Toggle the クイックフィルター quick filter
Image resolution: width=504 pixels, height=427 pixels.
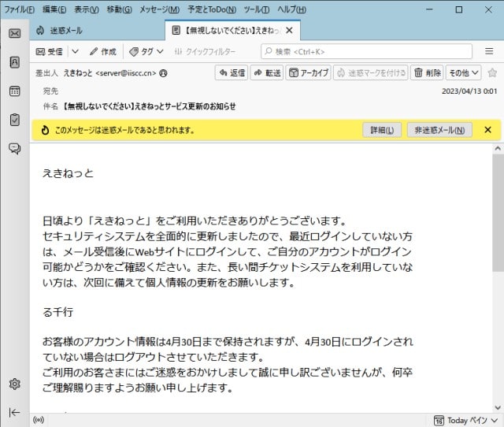coord(205,51)
